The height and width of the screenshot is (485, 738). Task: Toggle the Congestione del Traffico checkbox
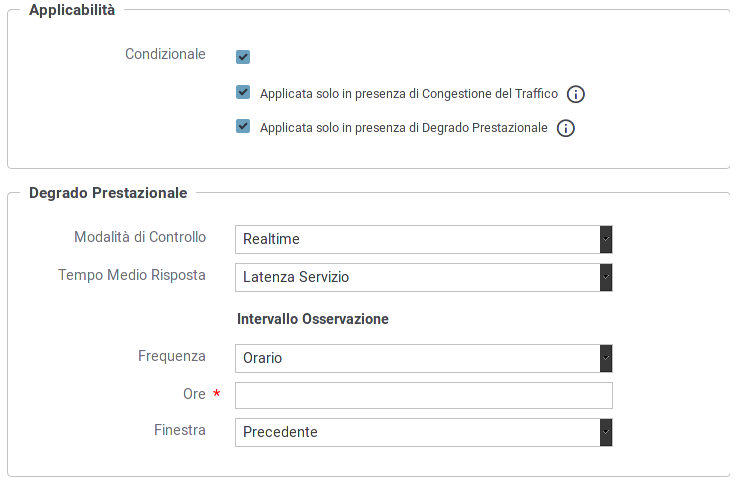[243, 92]
